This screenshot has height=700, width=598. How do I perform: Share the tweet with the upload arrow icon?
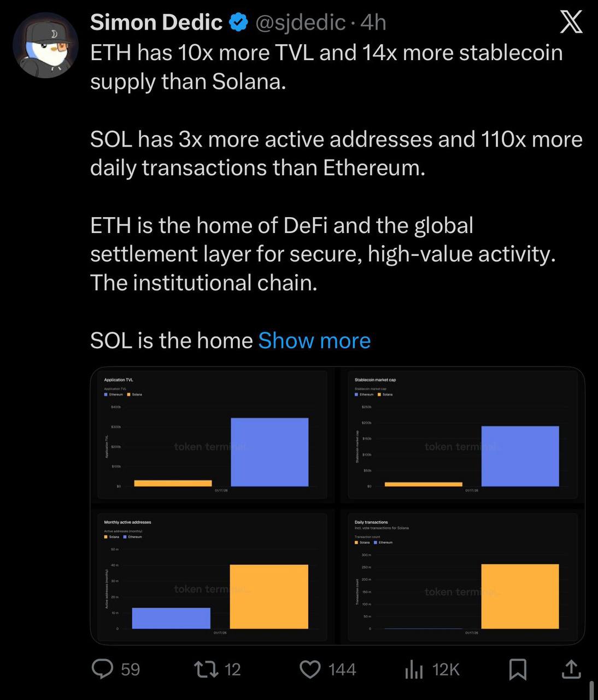tap(571, 669)
